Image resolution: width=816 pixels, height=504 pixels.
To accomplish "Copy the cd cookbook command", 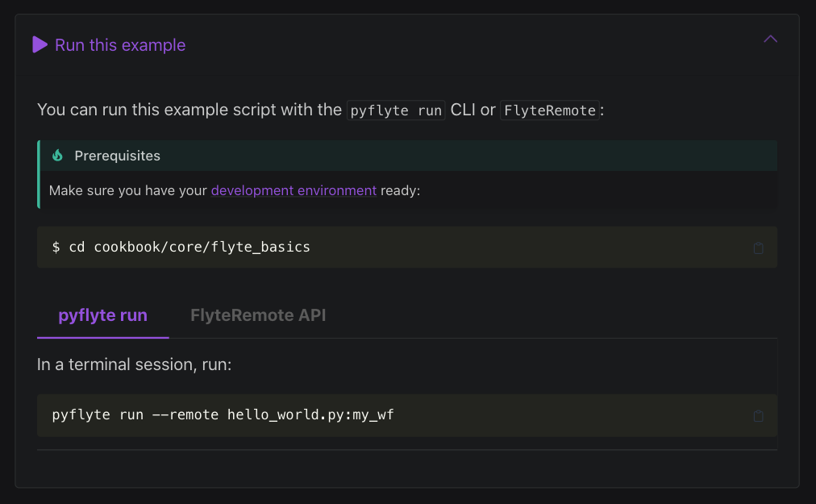I will (758, 248).
